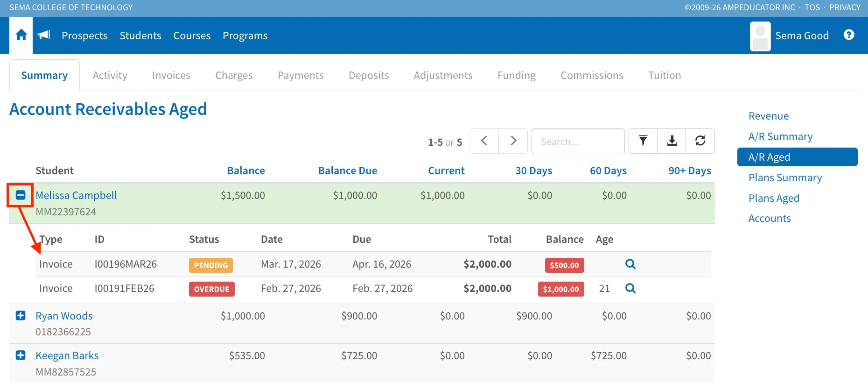This screenshot has height=383, width=868.
Task: Switch to the Payments tab
Action: [301, 75]
